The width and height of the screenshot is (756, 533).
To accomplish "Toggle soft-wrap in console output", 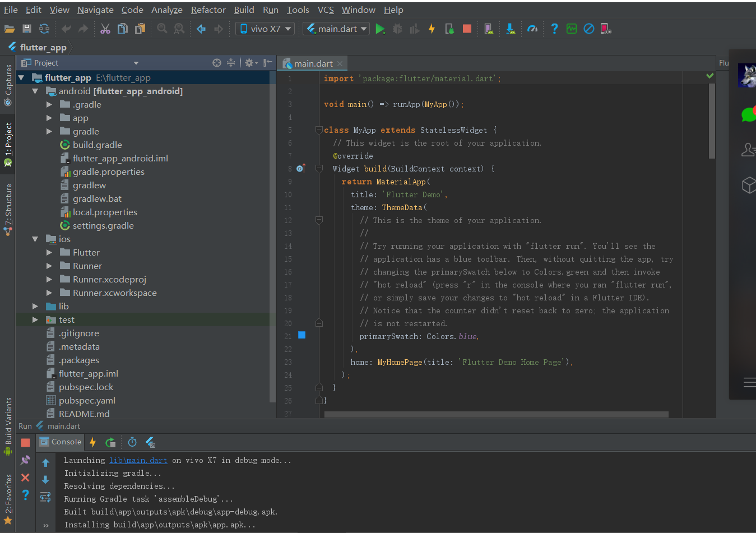I will click(x=45, y=497).
